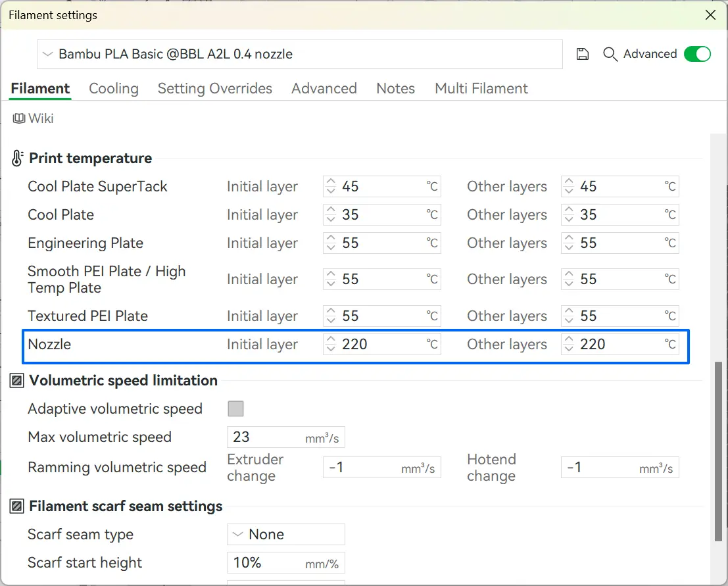Click Nozzle other layers temperature field
The height and width of the screenshot is (586, 728).
click(620, 345)
